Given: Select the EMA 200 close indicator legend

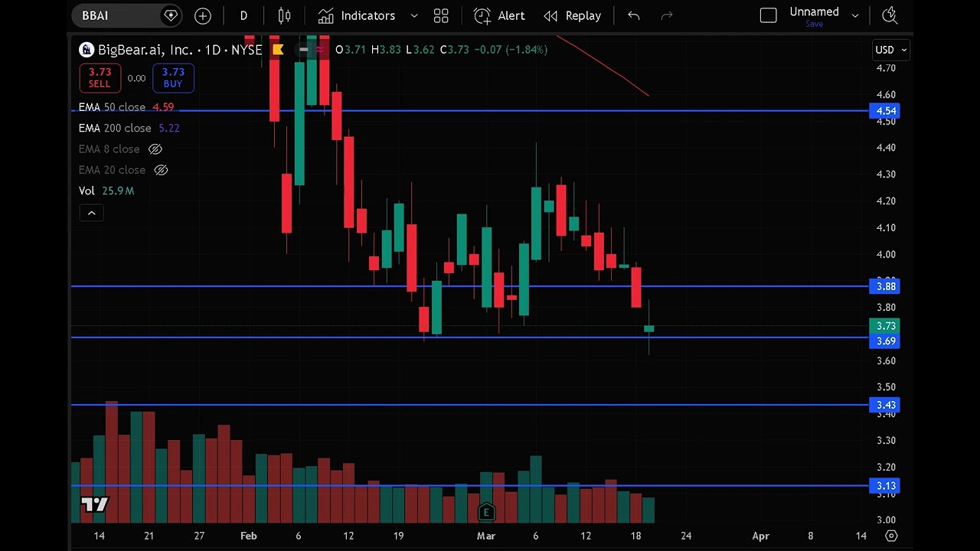Looking at the screenshot, I should (129, 128).
